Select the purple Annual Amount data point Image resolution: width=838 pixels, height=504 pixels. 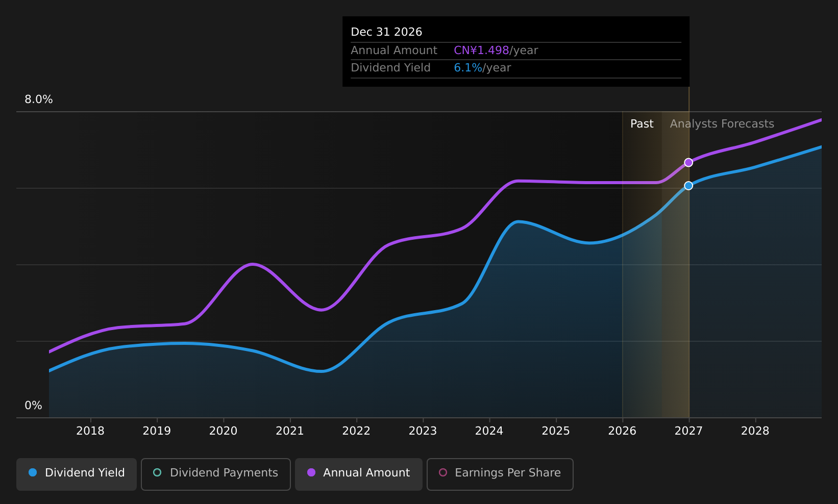coord(688,162)
